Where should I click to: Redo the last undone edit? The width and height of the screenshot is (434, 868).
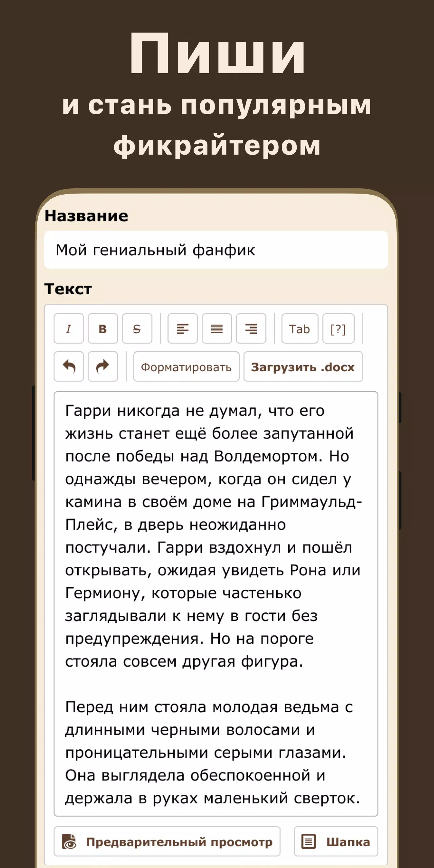click(x=103, y=367)
